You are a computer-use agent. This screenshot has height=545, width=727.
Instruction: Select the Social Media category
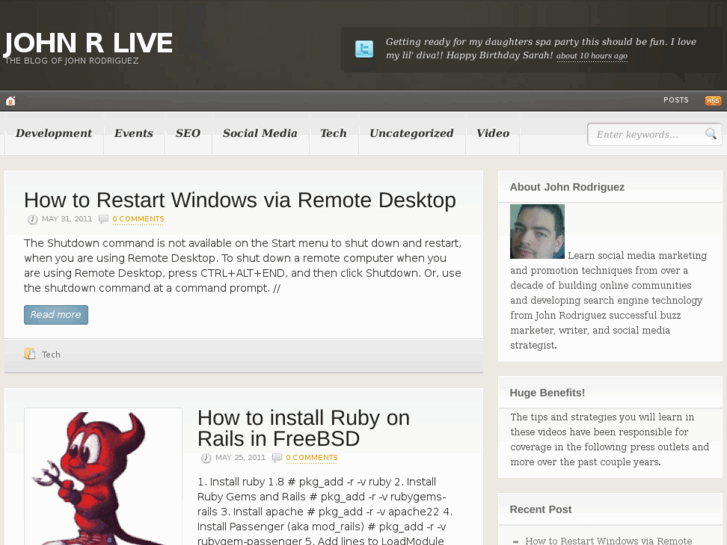[260, 134]
